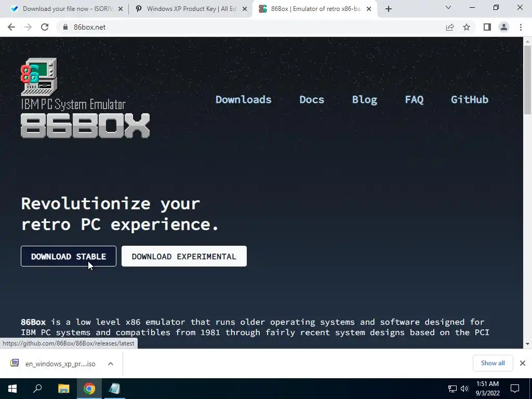Open Windows taskbar search
This screenshot has height=399, width=532.
click(x=37, y=389)
